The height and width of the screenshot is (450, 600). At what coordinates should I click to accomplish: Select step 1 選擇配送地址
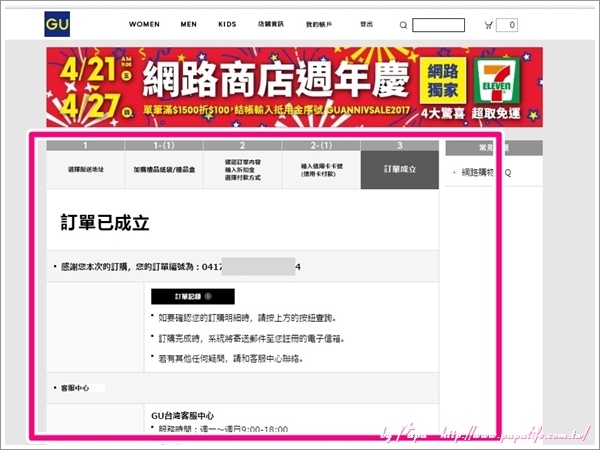pyautogui.click(x=85, y=165)
